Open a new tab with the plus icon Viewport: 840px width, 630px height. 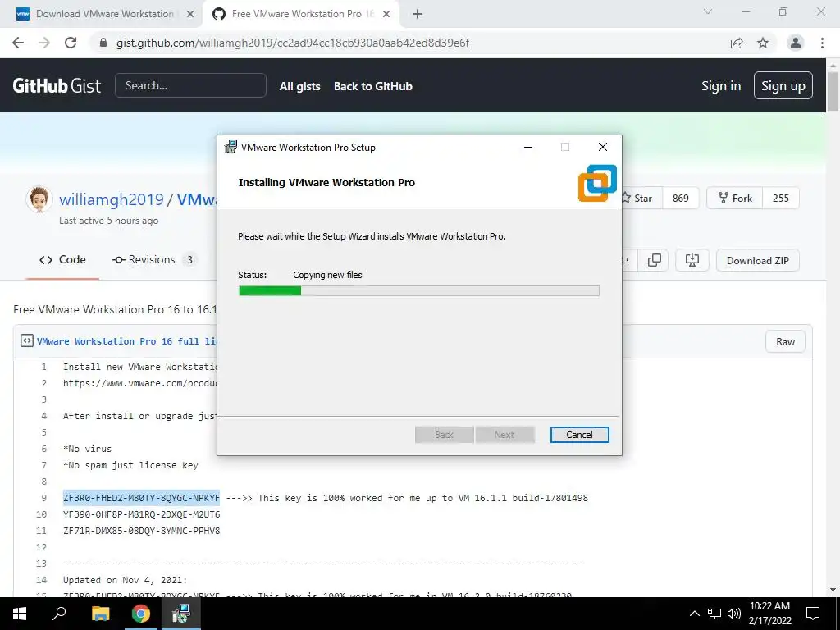pos(418,14)
